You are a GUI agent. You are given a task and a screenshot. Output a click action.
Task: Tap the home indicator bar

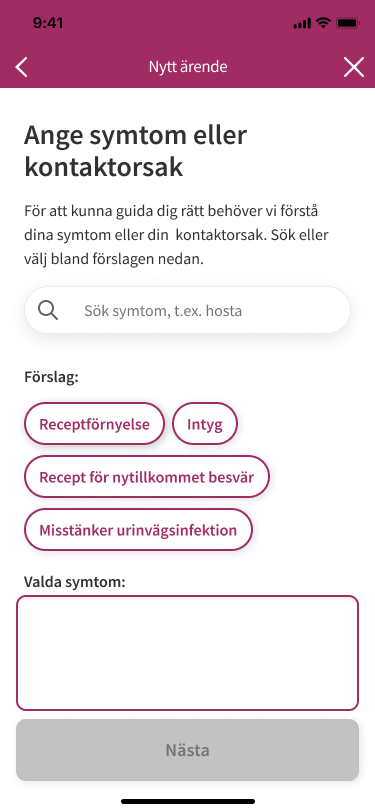click(x=188, y=801)
